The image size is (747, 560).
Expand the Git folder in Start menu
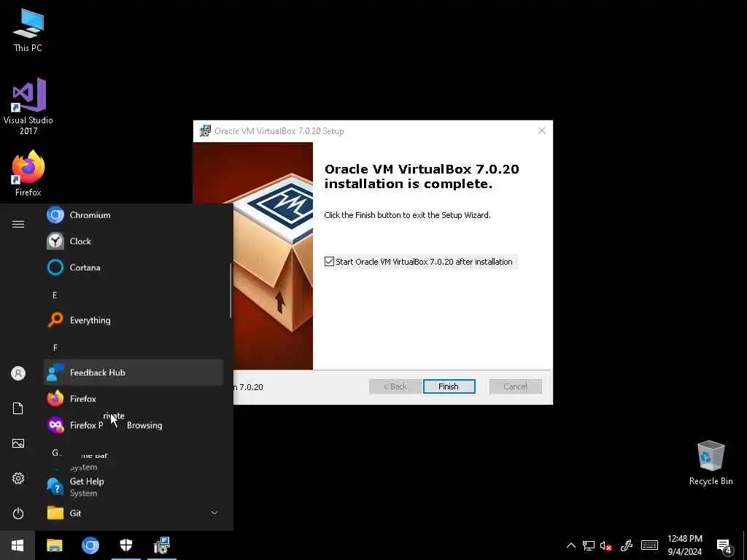(133, 513)
